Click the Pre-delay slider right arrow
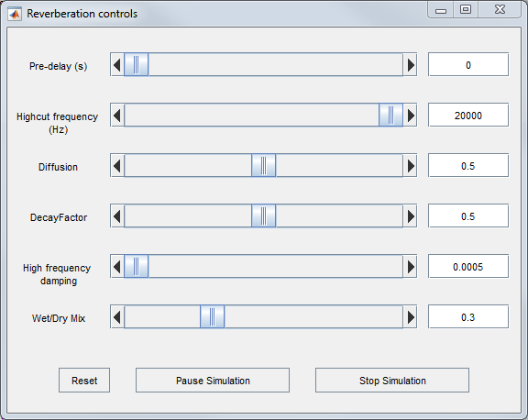Screen dimensions: 528x420 point(410,65)
